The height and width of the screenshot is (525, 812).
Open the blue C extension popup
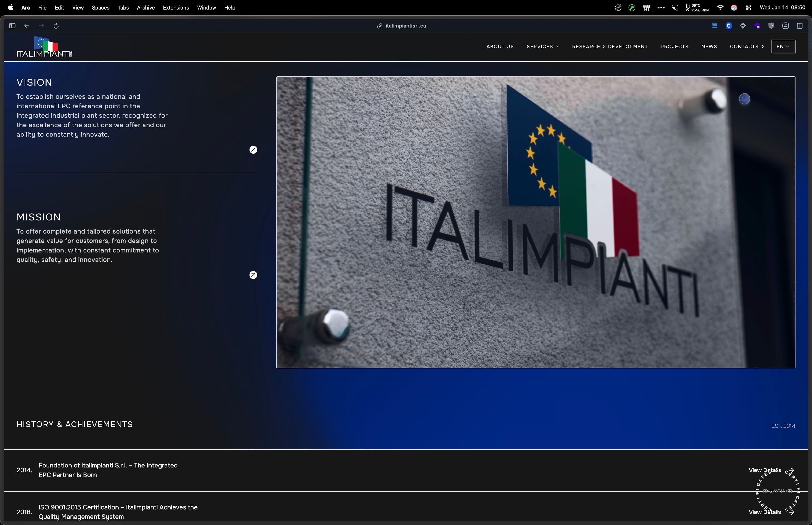coord(729,26)
